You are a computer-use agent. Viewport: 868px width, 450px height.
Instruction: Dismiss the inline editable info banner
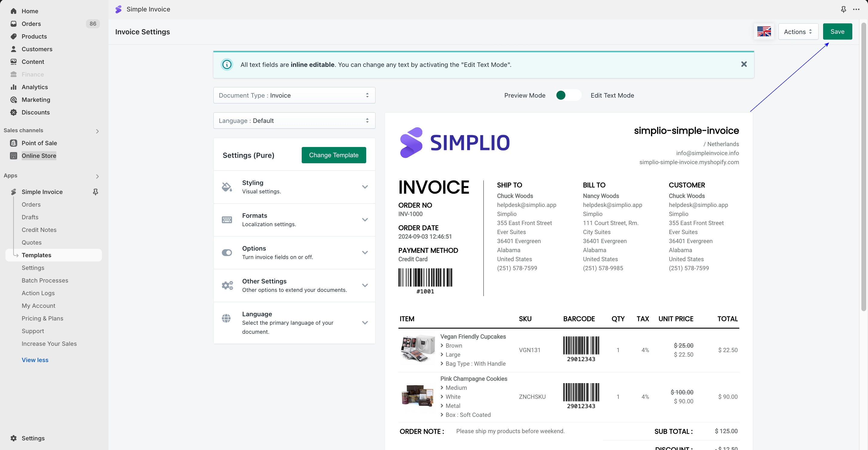[x=744, y=64]
